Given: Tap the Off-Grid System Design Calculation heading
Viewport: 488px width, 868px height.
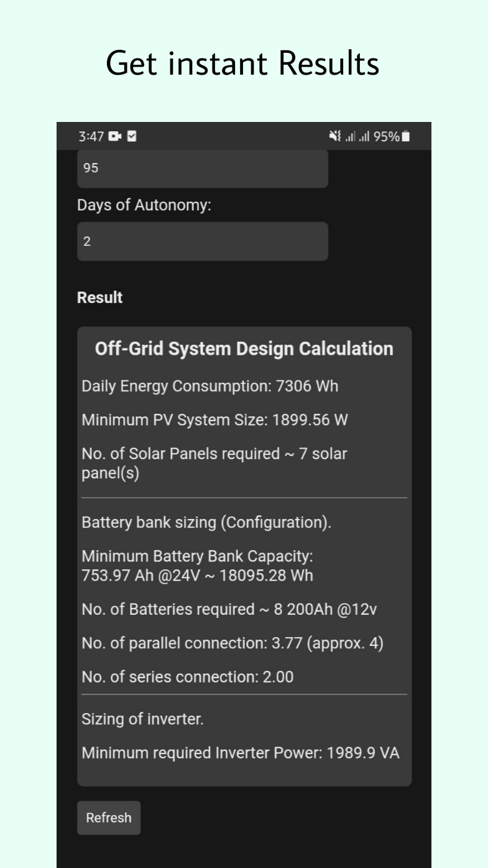Looking at the screenshot, I should click(x=244, y=348).
